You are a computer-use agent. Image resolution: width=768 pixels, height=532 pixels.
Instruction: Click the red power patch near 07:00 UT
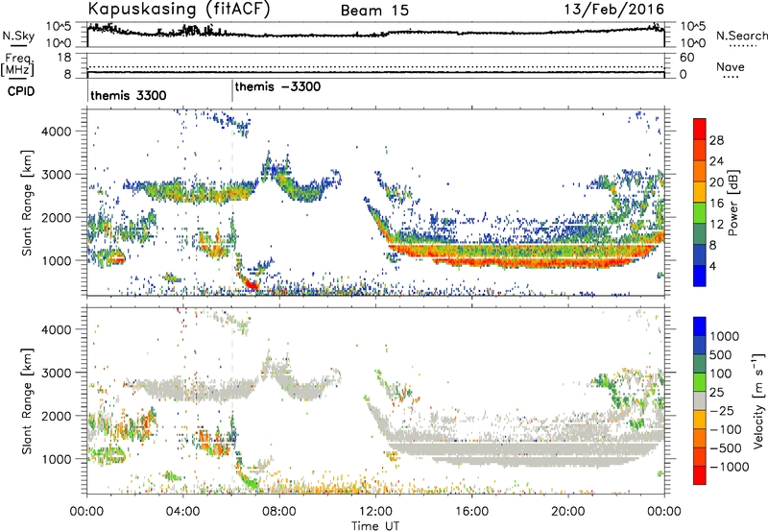pyautogui.click(x=251, y=284)
